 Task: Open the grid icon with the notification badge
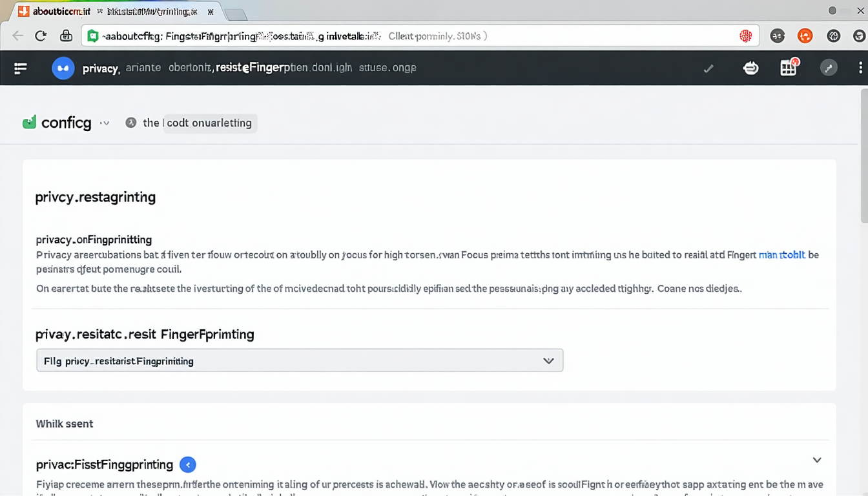coord(789,67)
